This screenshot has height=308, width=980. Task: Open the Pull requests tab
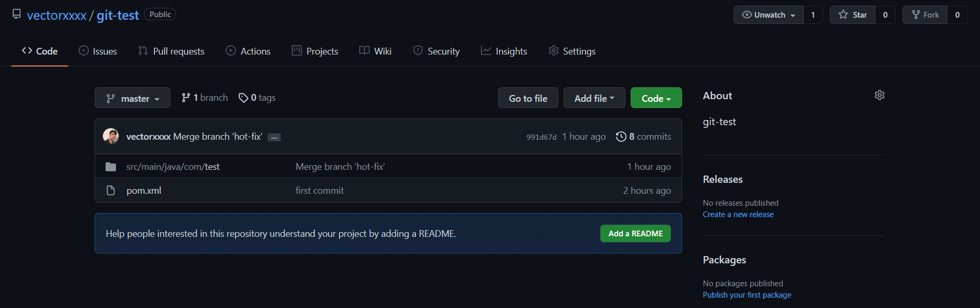point(171,51)
